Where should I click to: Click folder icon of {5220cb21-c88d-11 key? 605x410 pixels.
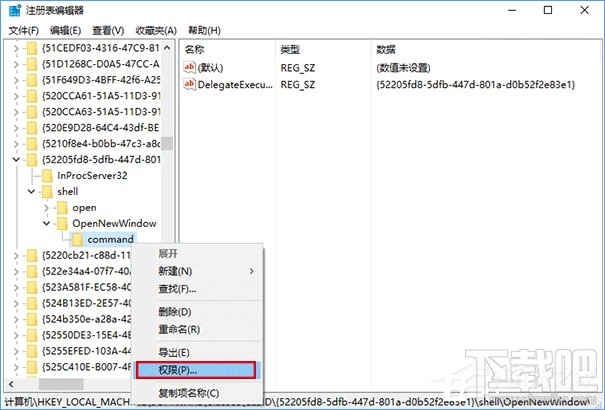tap(32, 255)
